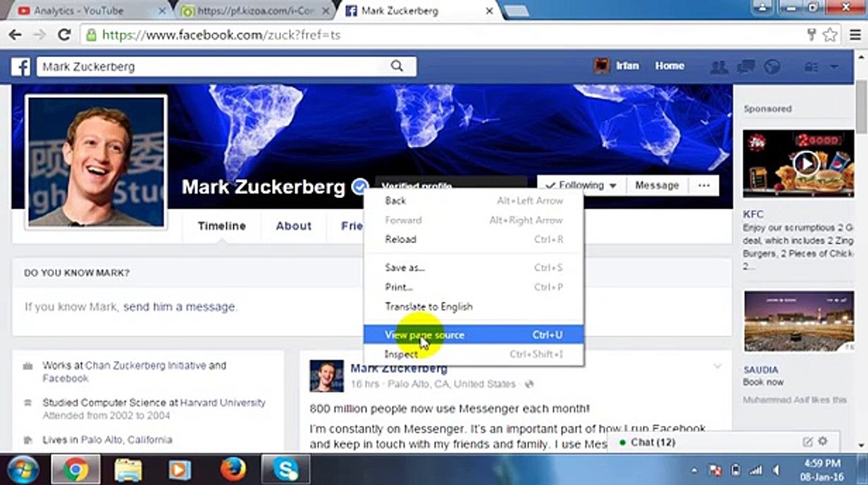Show hidden system tray icons

click(694, 470)
